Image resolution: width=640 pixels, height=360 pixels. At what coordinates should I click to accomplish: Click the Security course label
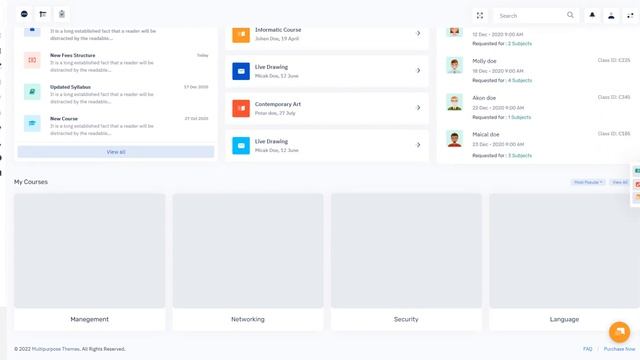(406, 319)
